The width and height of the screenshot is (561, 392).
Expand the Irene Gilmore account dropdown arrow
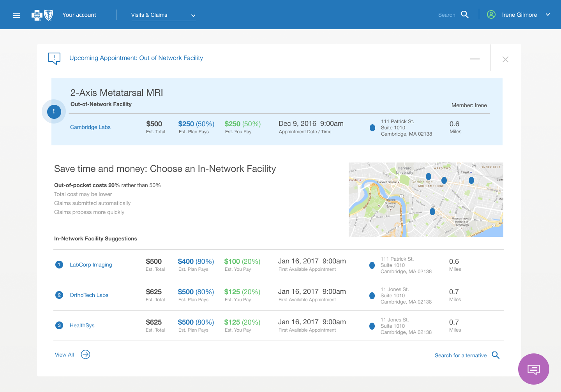coord(548,15)
